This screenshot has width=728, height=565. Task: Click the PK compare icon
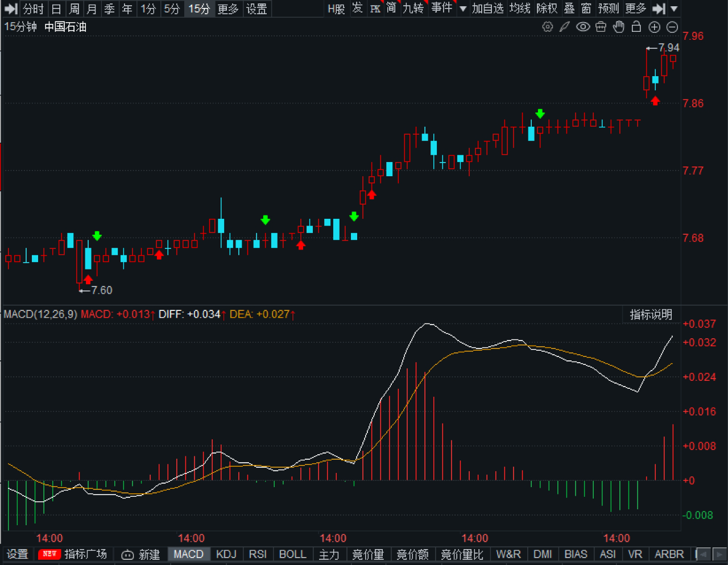click(375, 9)
